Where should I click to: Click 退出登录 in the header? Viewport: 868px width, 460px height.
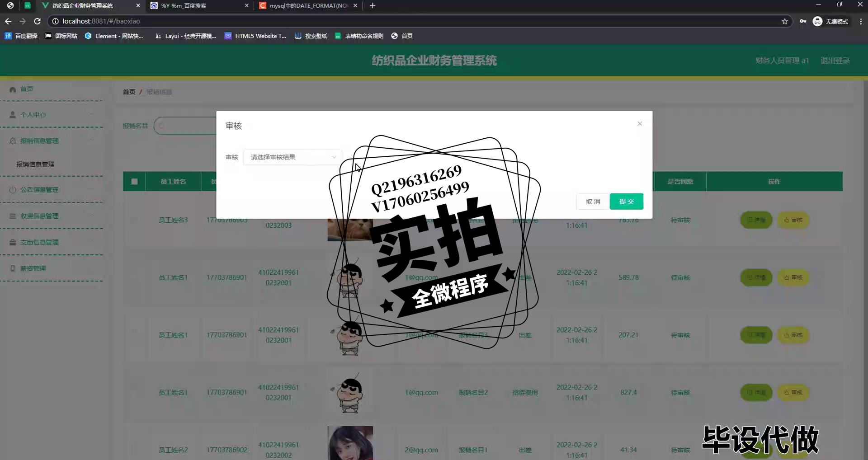click(x=835, y=61)
